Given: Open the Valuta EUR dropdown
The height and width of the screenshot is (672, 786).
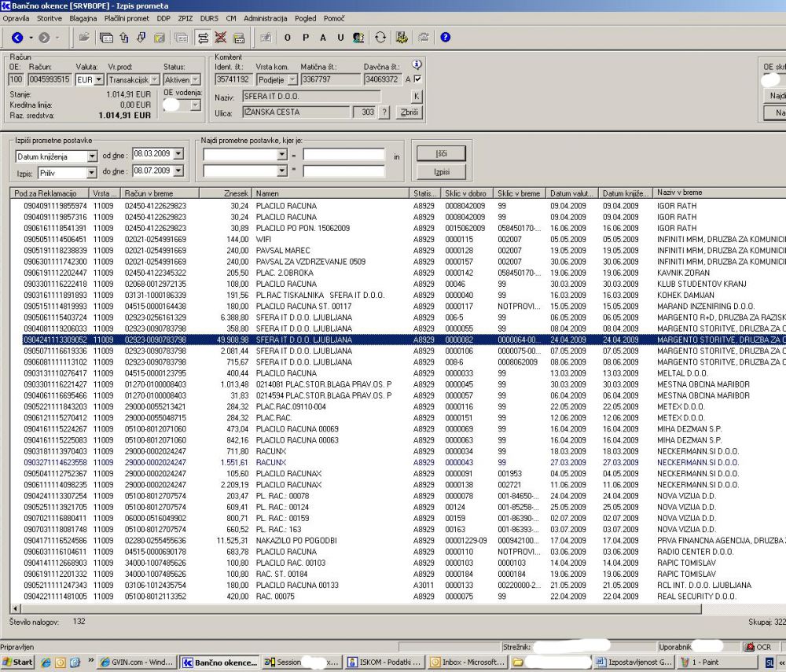Looking at the screenshot, I should pos(98,79).
